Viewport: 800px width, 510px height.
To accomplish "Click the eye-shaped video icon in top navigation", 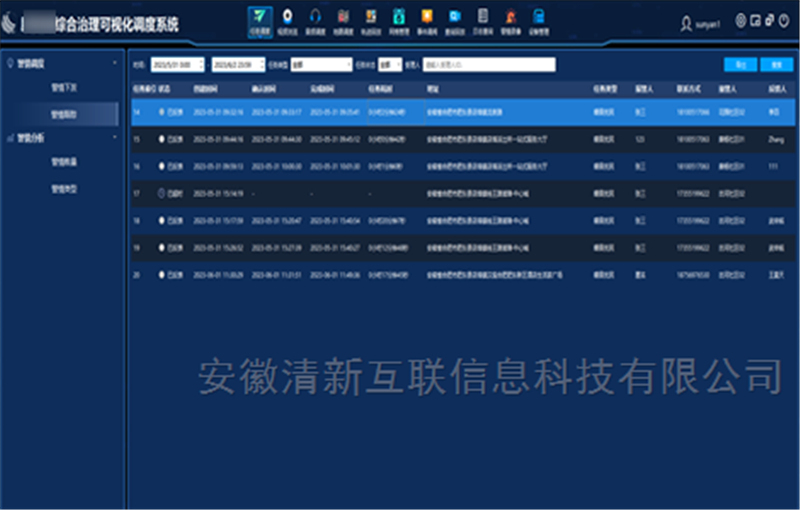I will tap(288, 18).
